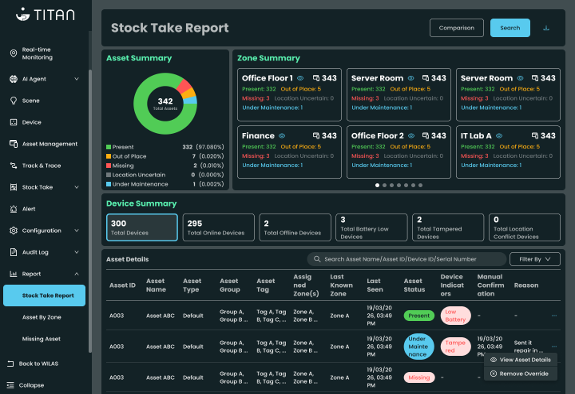Select the Total Offline Devices card
Screen dimensions: 575x394
[x=295, y=227]
